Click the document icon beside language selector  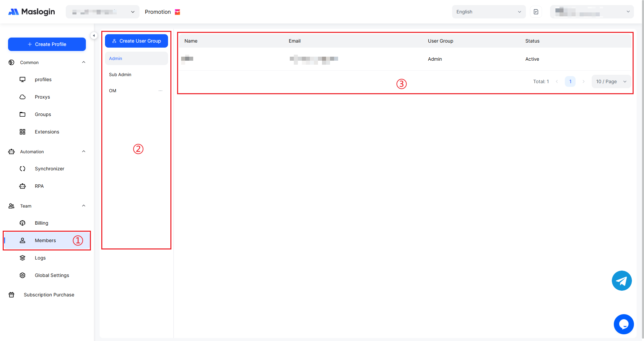536,12
